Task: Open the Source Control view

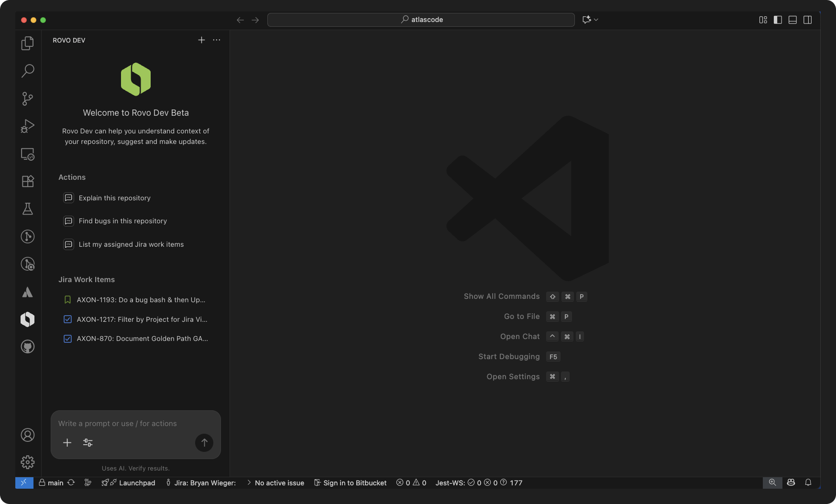Action: pyautogui.click(x=28, y=99)
